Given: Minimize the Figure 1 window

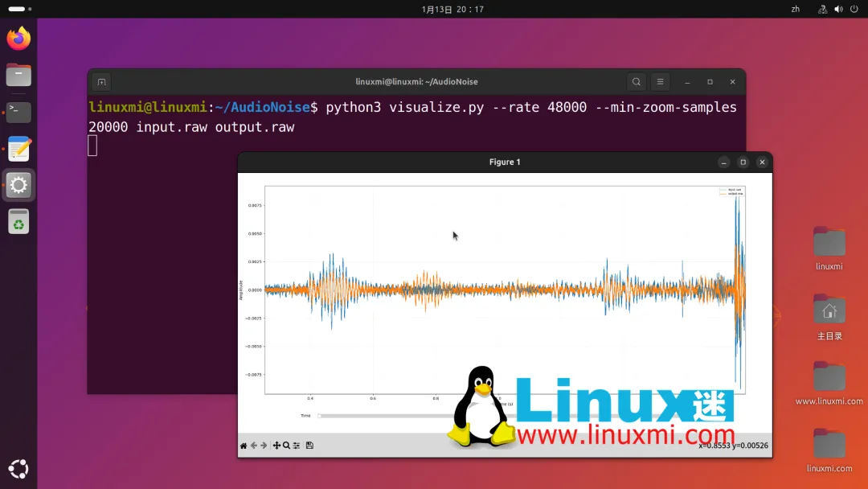Looking at the screenshot, I should tap(723, 162).
